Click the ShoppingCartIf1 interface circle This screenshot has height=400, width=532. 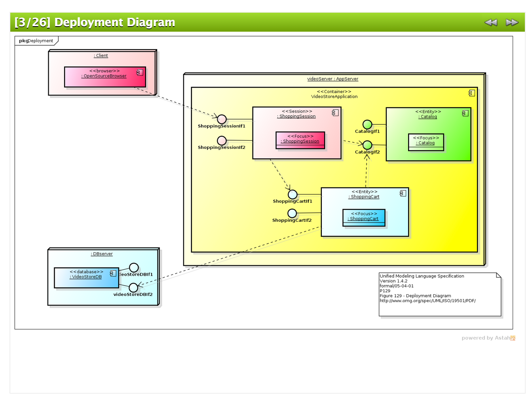[x=293, y=194]
